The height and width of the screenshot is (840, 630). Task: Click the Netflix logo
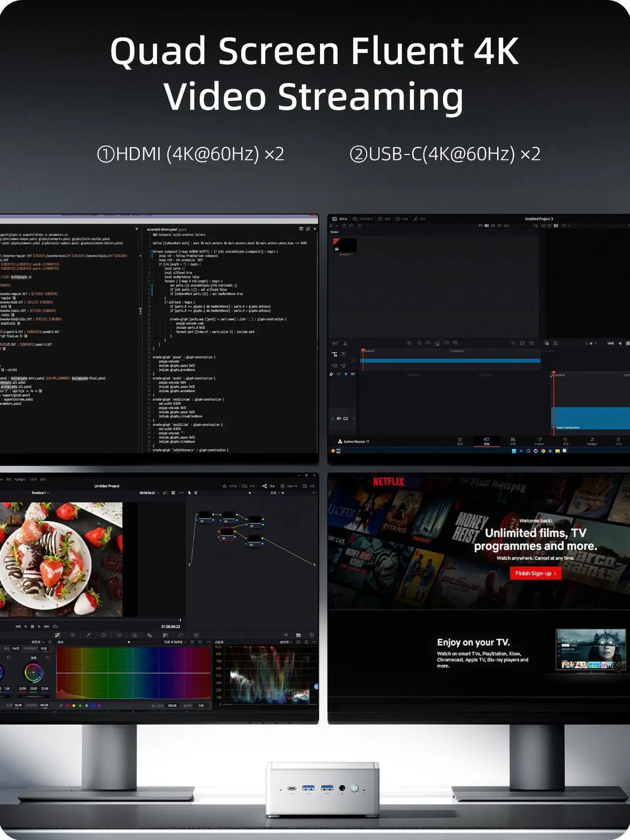click(388, 482)
